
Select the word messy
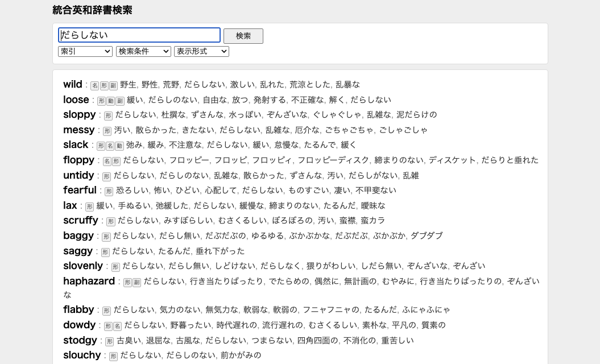click(78, 130)
